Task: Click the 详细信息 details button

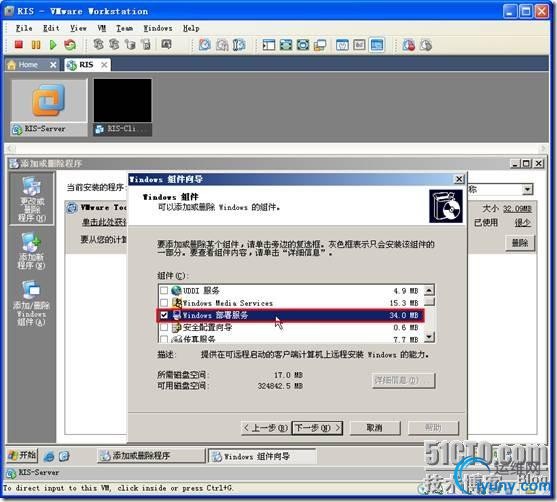Action: (404, 380)
